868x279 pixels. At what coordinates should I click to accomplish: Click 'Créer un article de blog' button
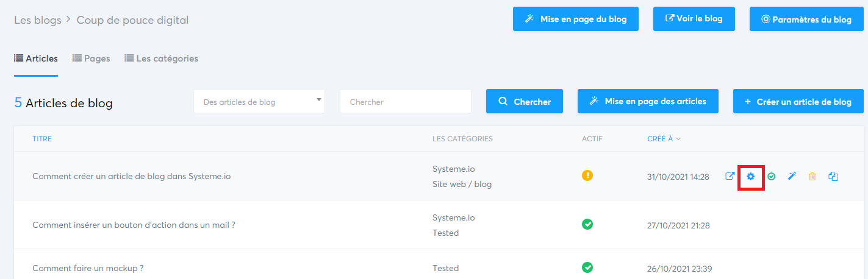point(798,102)
